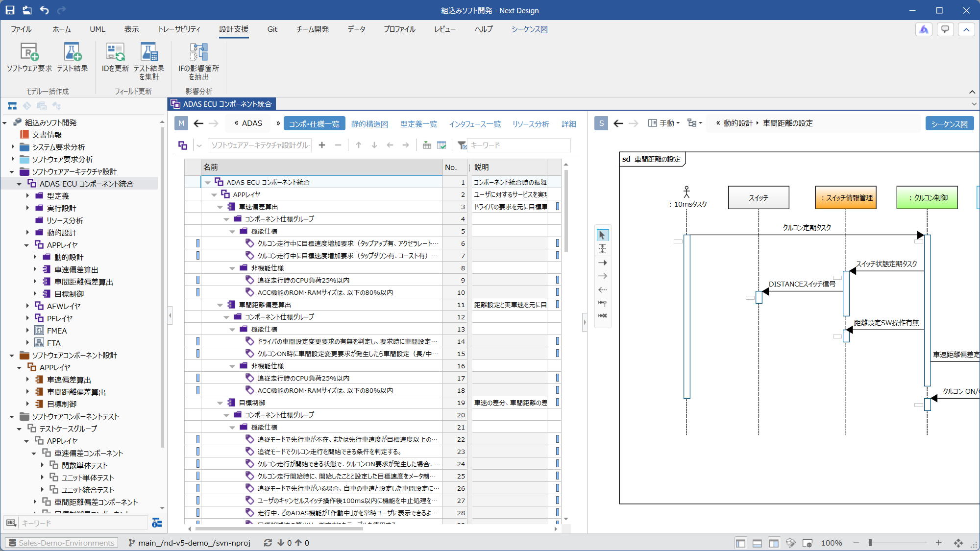Click the インタフェース一覧 view link
The height and width of the screenshot is (551, 980).
pos(475,124)
